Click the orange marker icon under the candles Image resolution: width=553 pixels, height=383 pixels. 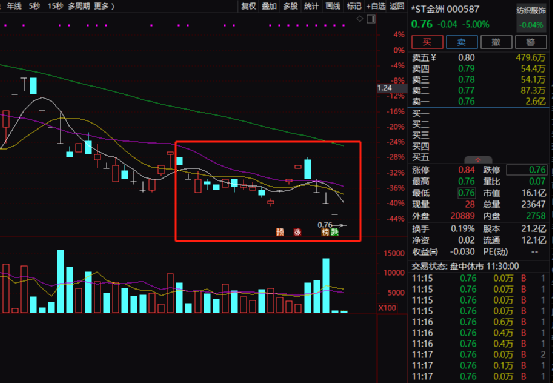click(x=280, y=232)
